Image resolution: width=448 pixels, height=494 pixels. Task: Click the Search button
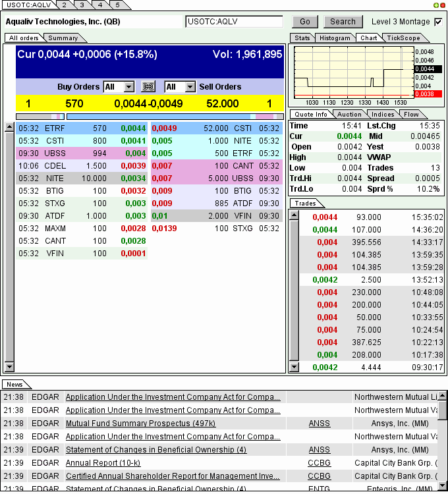pyautogui.click(x=343, y=22)
